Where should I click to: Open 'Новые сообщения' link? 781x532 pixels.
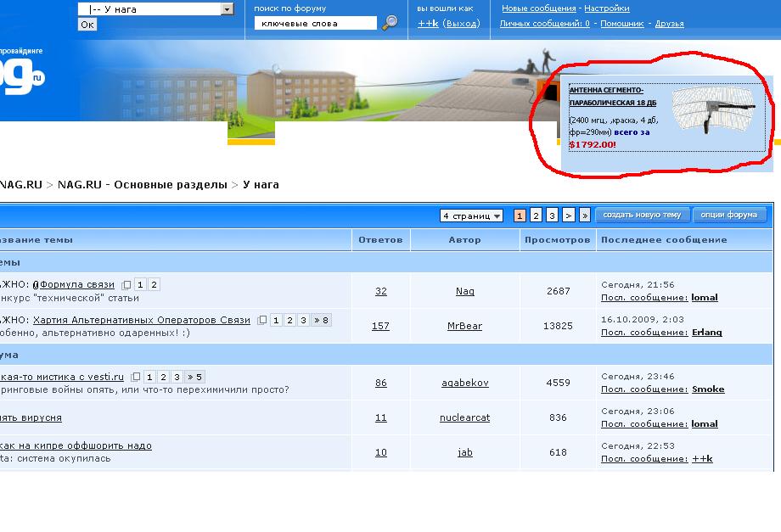point(538,8)
